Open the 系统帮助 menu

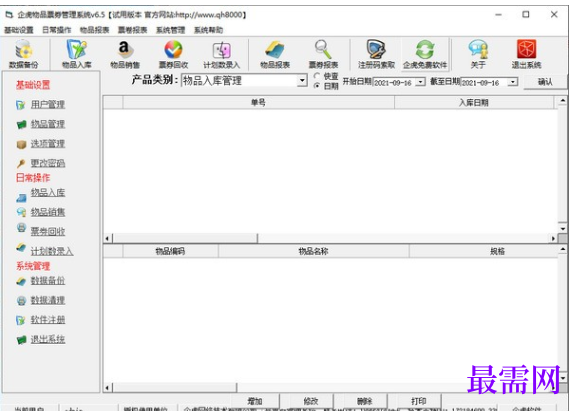click(x=209, y=30)
